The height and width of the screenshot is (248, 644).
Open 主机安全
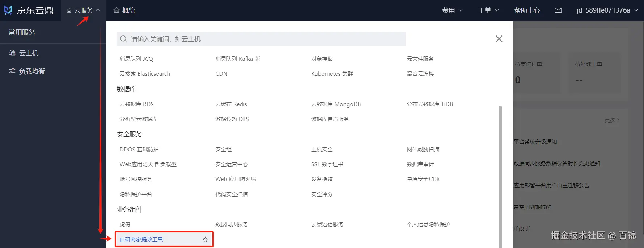pos(322,150)
